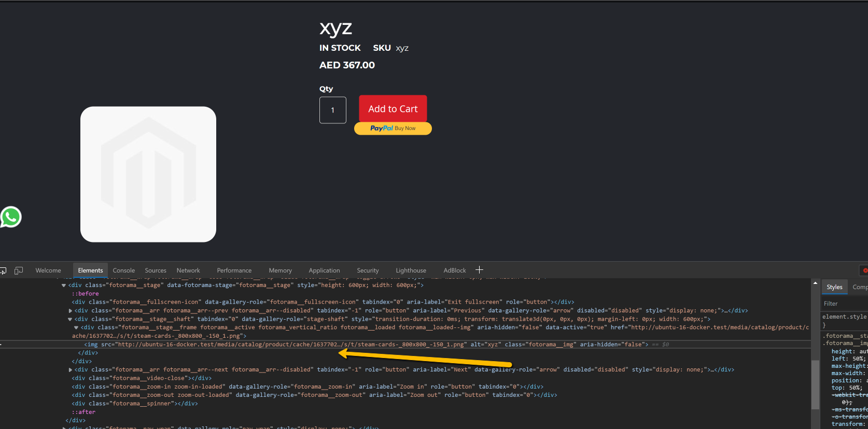The image size is (868, 429).
Task: Switch to the Console tab
Action: point(123,270)
